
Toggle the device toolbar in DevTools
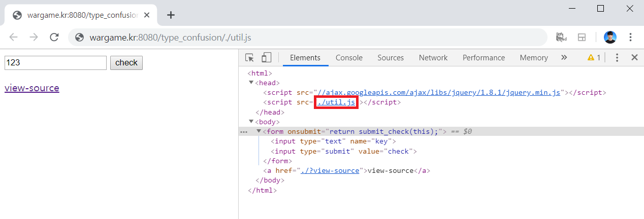[267, 57]
